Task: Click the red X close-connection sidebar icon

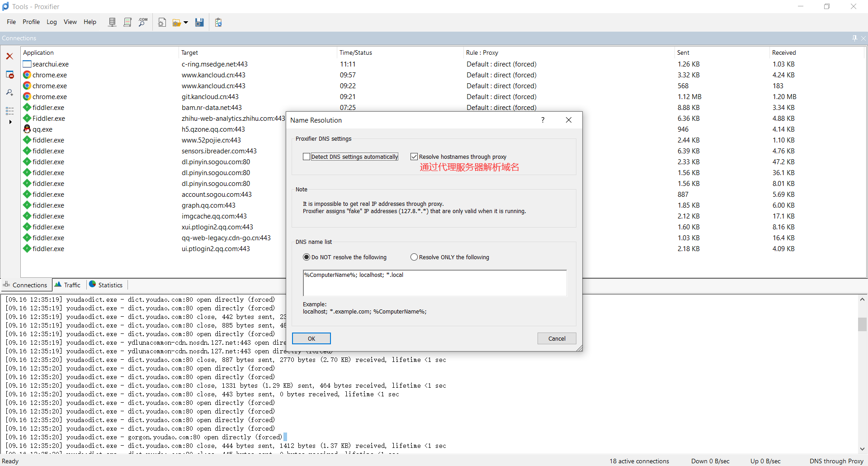Action: point(9,56)
